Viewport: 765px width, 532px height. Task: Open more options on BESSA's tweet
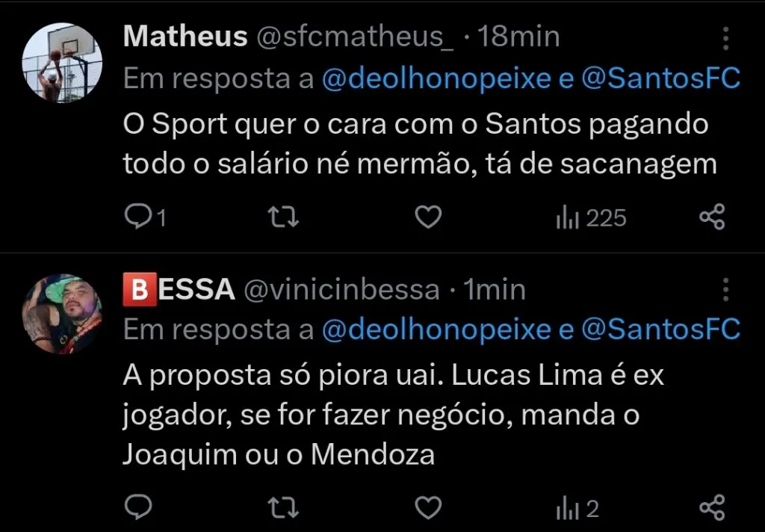click(x=725, y=291)
